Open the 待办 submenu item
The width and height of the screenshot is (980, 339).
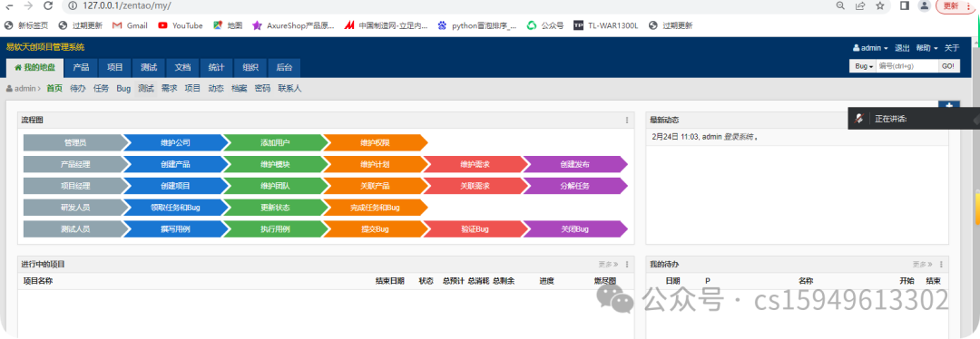(x=77, y=89)
